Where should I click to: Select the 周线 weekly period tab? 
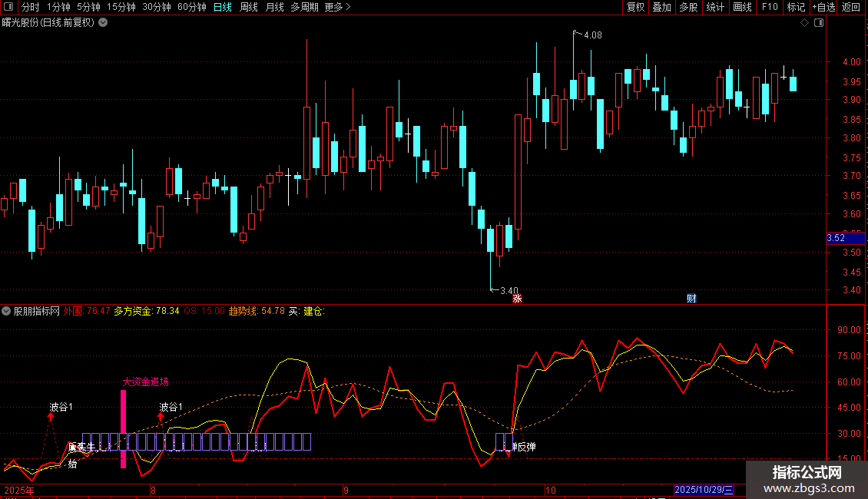[x=249, y=7]
